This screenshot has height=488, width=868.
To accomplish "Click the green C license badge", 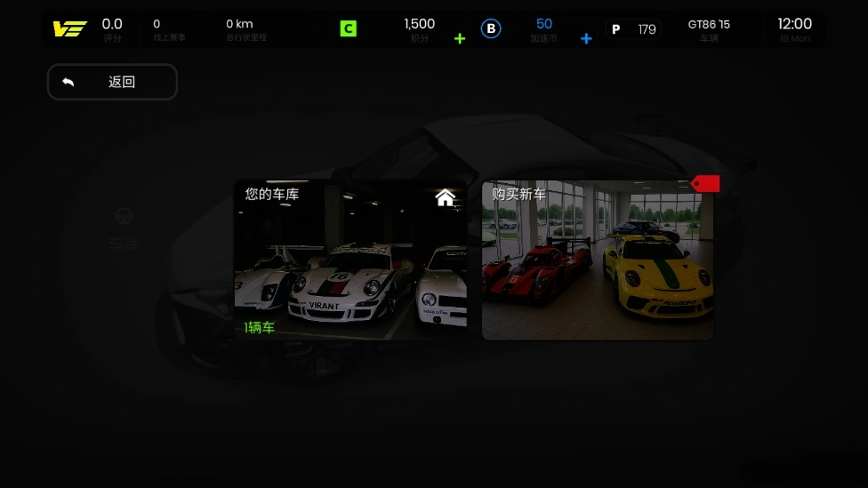I will [x=348, y=29].
